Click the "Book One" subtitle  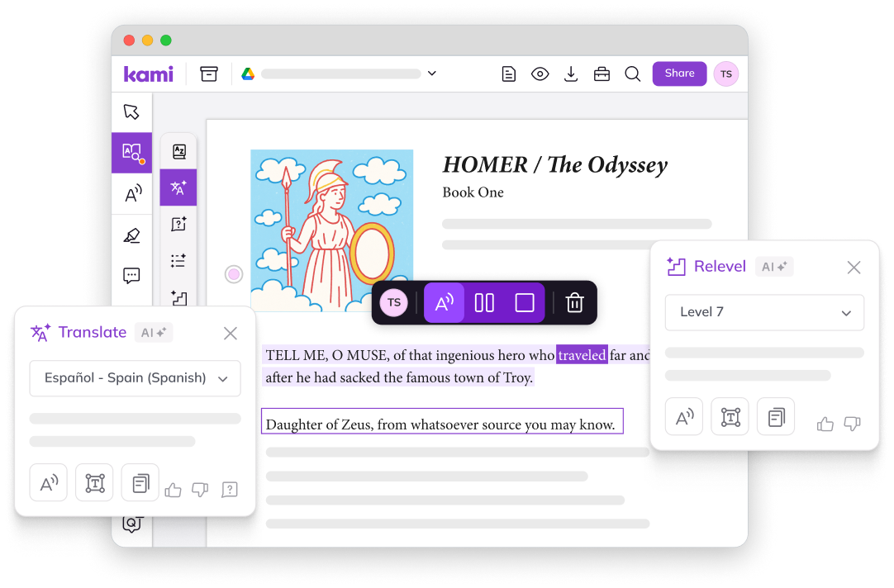[x=473, y=192]
